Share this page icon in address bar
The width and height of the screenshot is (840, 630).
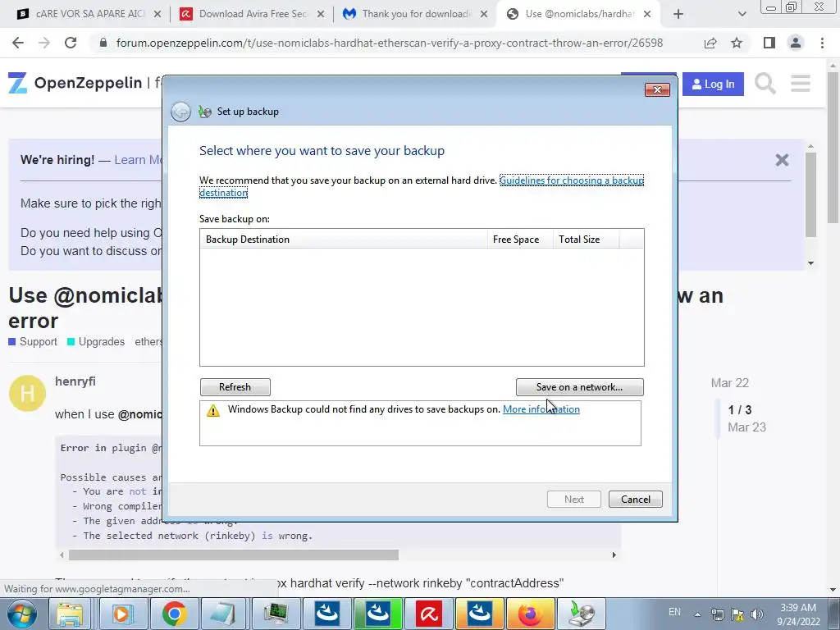(x=710, y=43)
